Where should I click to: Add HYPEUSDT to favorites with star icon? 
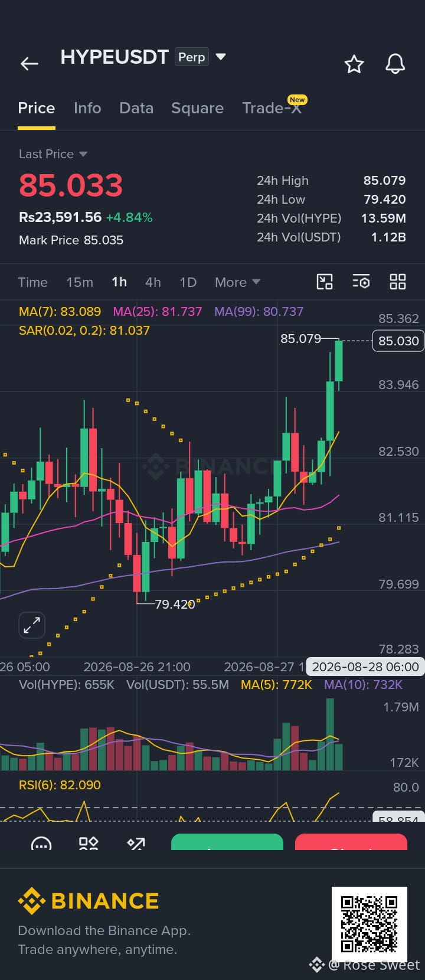(354, 64)
